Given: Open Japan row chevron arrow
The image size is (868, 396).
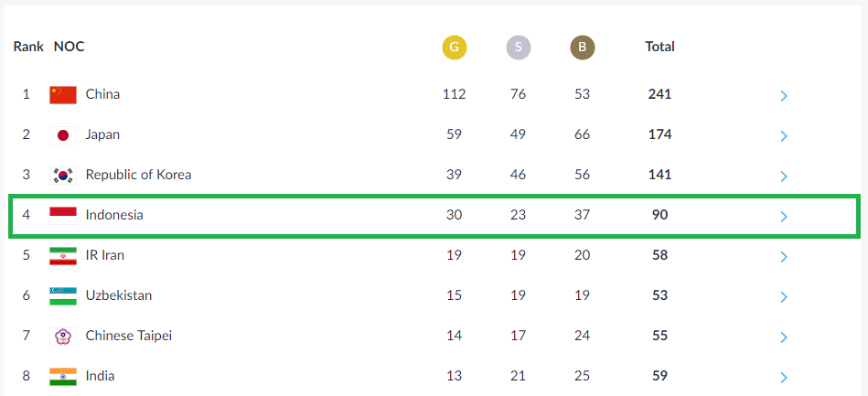Looking at the screenshot, I should [x=783, y=136].
